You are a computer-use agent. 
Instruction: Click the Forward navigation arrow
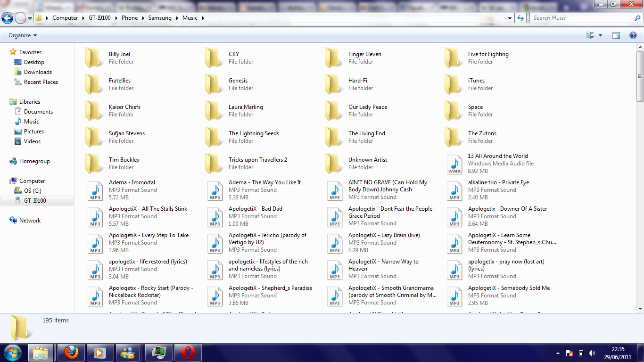(20, 18)
